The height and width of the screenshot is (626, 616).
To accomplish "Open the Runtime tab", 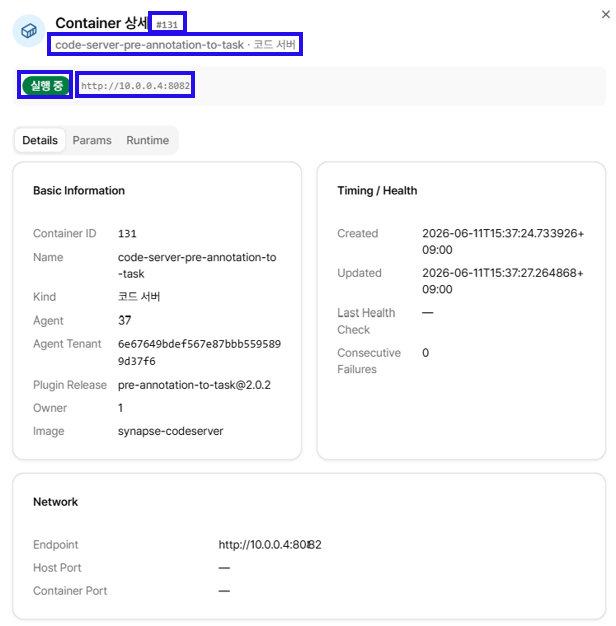I will click(x=147, y=140).
